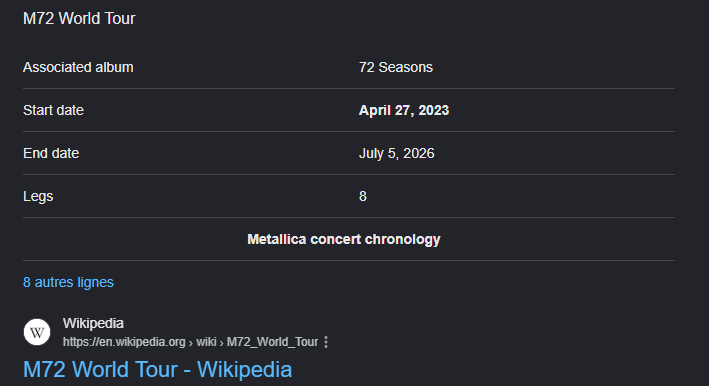Click the 'Metallica concert chronology' header
This screenshot has height=386, width=709.
click(x=344, y=239)
